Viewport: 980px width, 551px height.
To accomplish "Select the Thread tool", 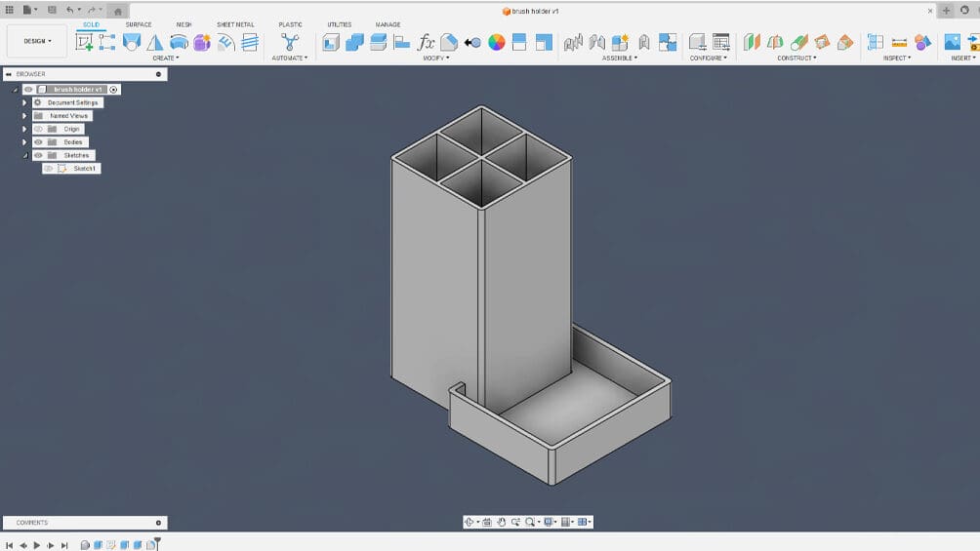I will [249, 42].
